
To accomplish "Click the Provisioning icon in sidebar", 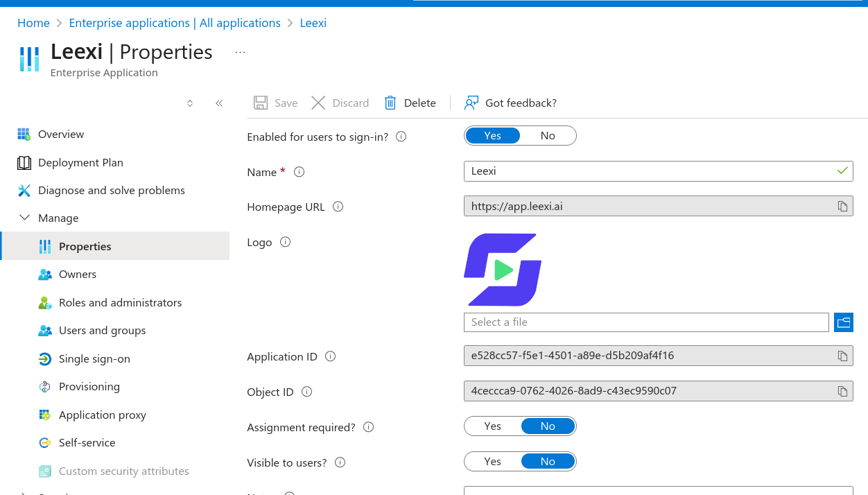I will tap(45, 387).
